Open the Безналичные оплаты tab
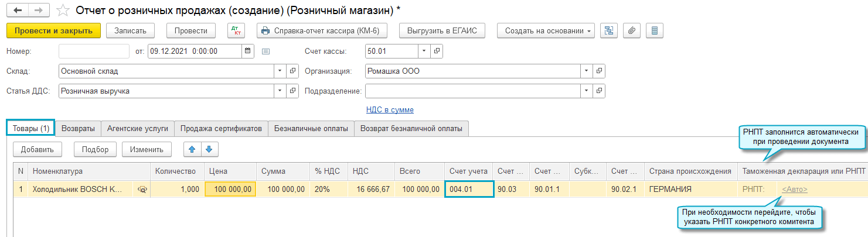The image size is (868, 237). (x=311, y=128)
